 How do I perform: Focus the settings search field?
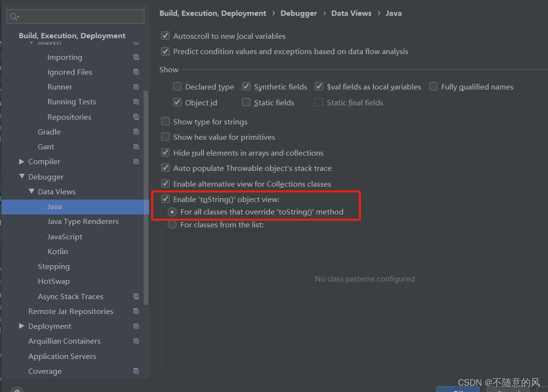(x=75, y=16)
